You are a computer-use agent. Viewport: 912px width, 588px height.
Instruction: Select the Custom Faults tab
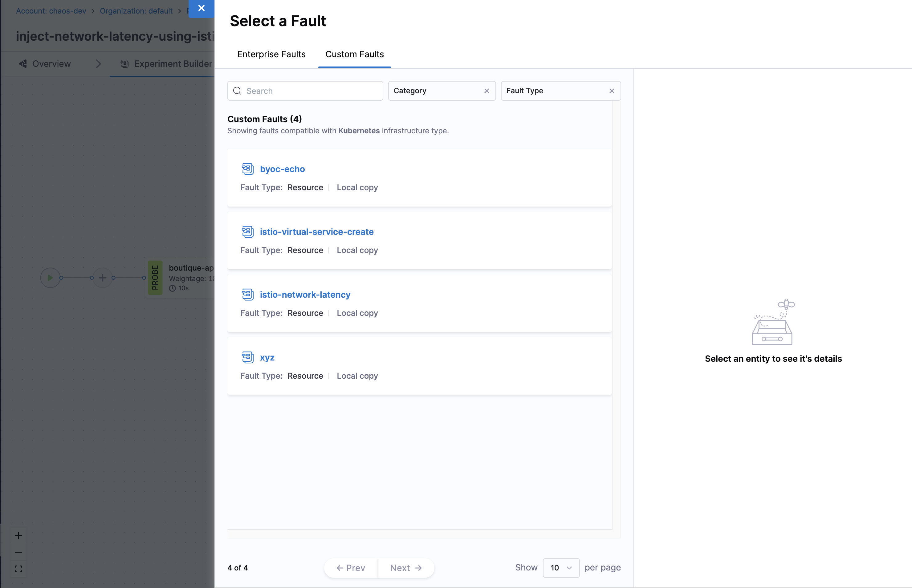pyautogui.click(x=354, y=54)
